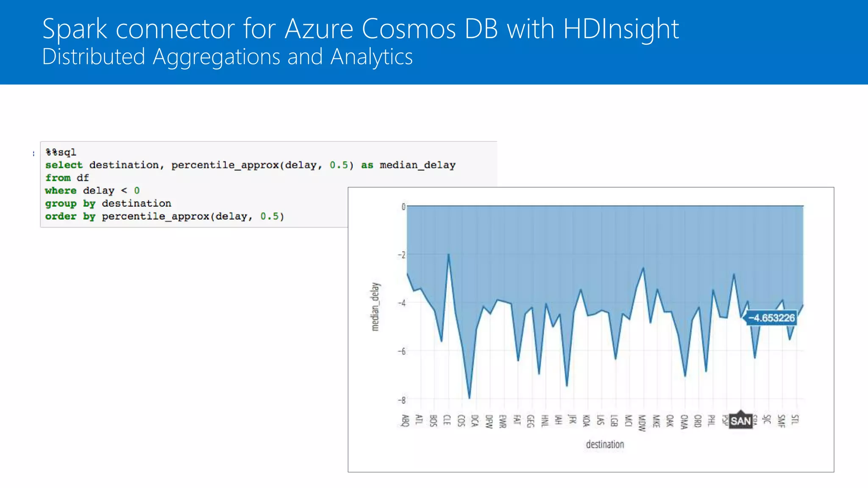This screenshot has height=488, width=868.
Task: Click the LAS axis label
Action: tap(600, 420)
